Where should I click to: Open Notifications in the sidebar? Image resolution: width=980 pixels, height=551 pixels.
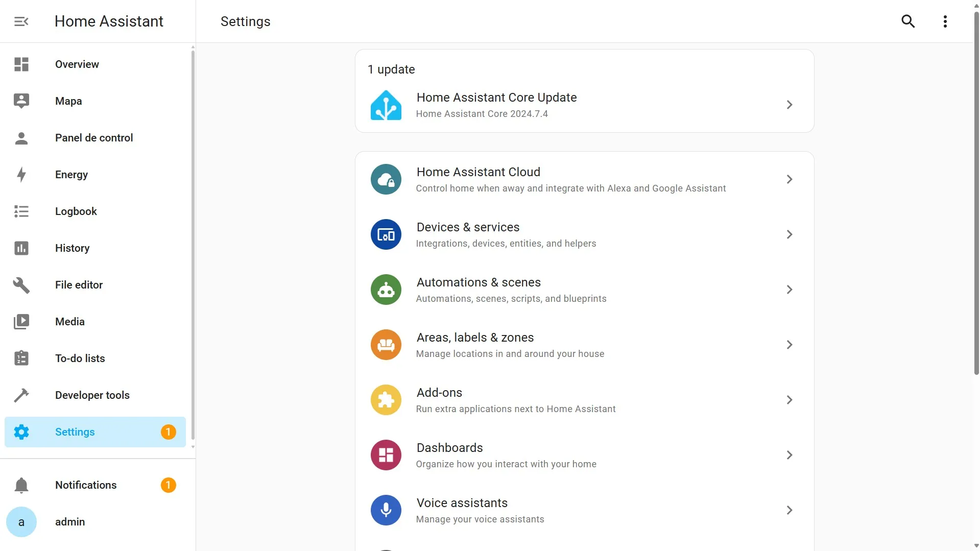(x=95, y=485)
